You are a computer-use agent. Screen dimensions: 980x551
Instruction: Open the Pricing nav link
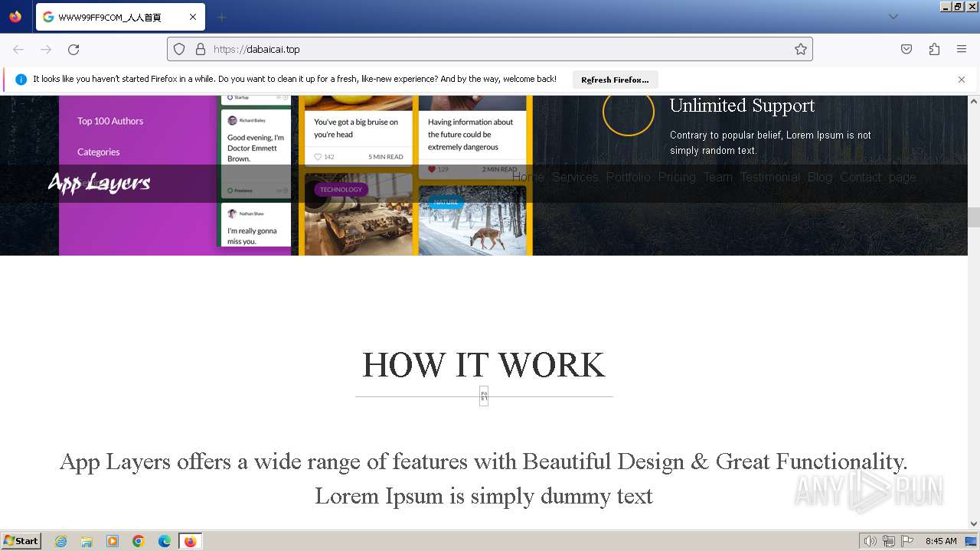click(x=677, y=177)
